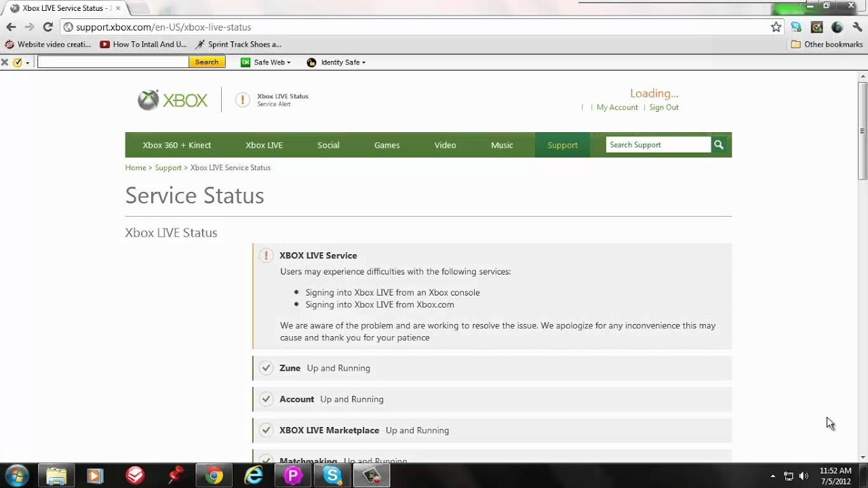
Task: Open the media player taskbar icon
Action: [x=95, y=476]
